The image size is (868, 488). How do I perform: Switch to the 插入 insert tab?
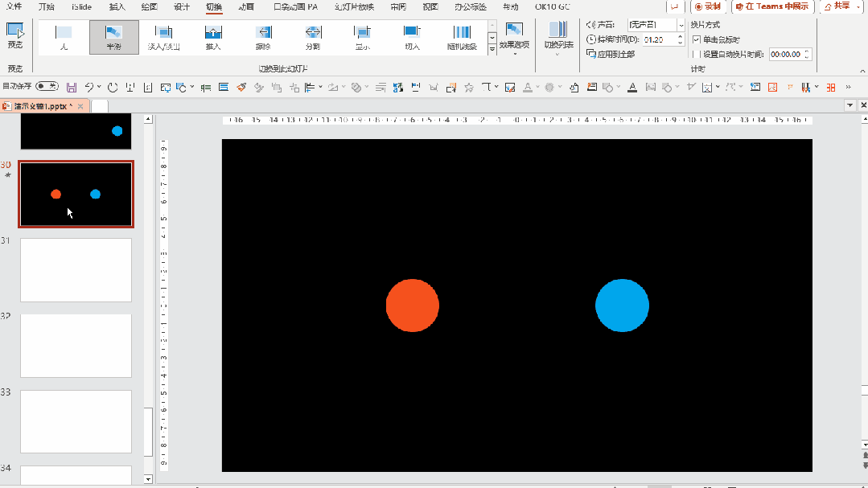117,6
